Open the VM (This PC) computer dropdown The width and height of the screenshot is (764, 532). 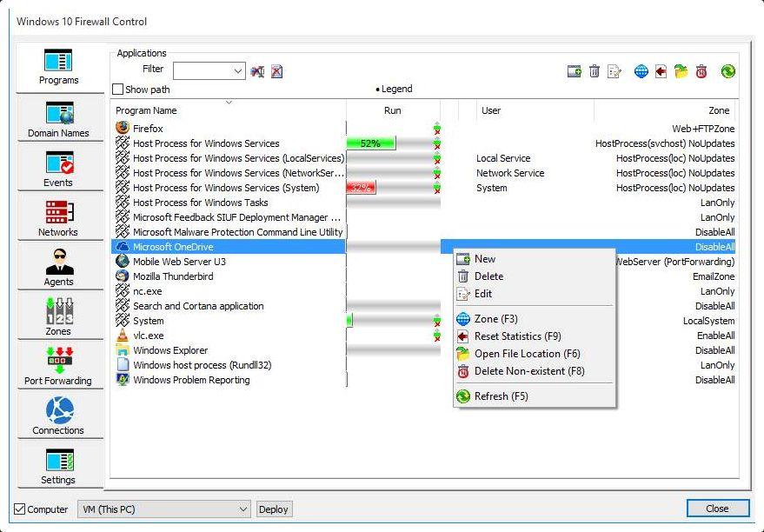pyautogui.click(x=164, y=509)
